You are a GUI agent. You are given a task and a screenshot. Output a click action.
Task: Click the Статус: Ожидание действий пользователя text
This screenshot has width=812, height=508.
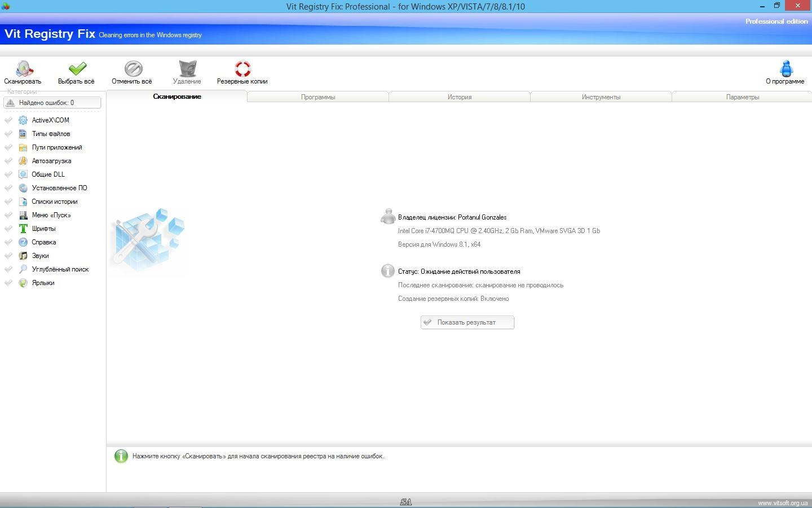tap(459, 271)
